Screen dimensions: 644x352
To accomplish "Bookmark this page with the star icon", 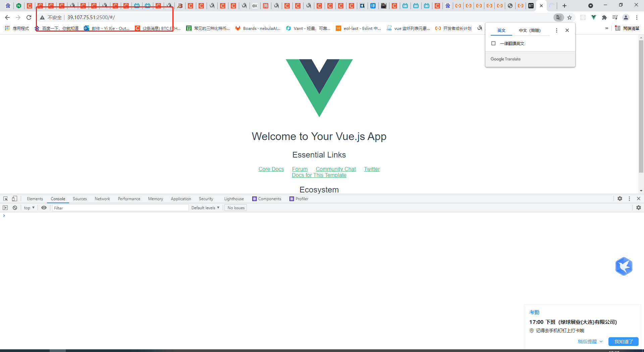I will 570,17.
